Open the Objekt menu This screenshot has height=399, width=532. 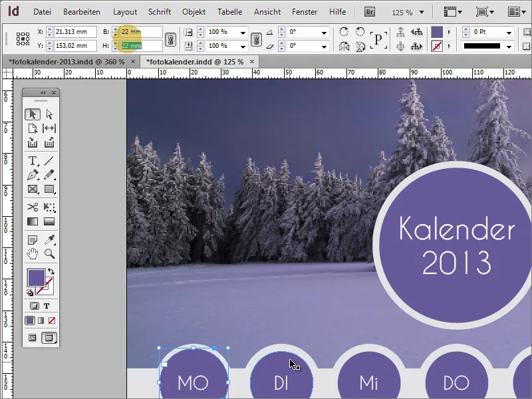[194, 12]
